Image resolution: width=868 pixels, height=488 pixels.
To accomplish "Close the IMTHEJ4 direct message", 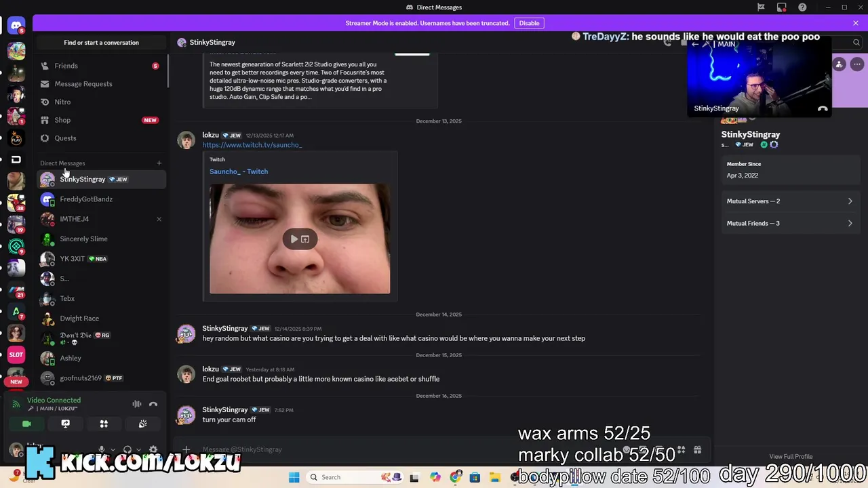I will [159, 219].
